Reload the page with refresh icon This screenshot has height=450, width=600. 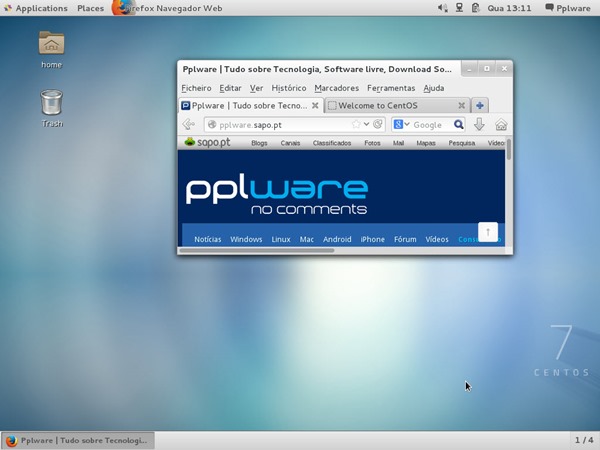[x=378, y=124]
